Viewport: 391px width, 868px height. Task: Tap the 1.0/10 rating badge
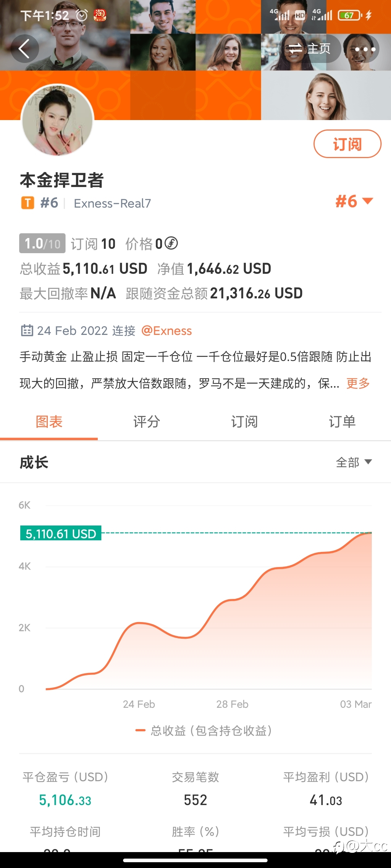point(42,243)
